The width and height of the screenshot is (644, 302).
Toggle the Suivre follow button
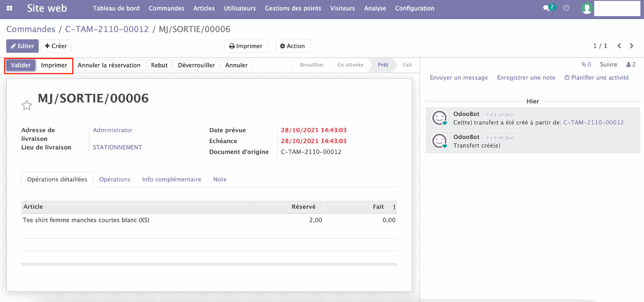(x=608, y=65)
